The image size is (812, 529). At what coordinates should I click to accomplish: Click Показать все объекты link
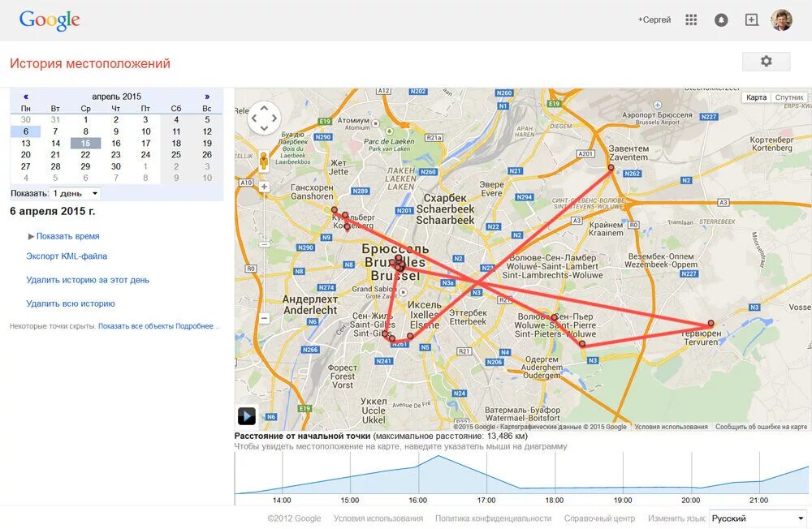tap(136, 326)
